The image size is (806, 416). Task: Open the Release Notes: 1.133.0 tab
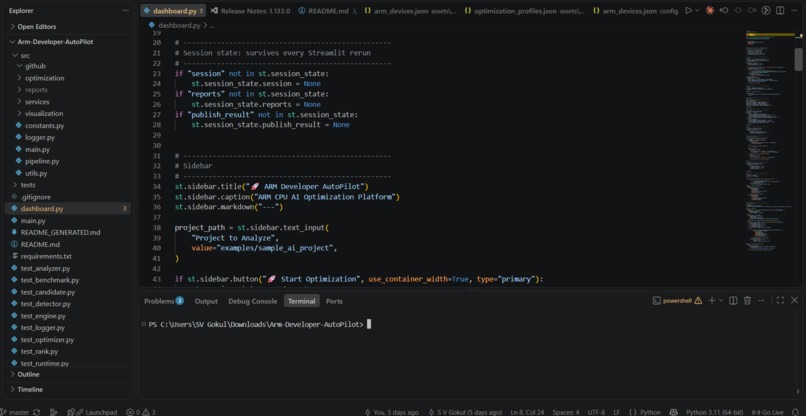click(x=251, y=10)
